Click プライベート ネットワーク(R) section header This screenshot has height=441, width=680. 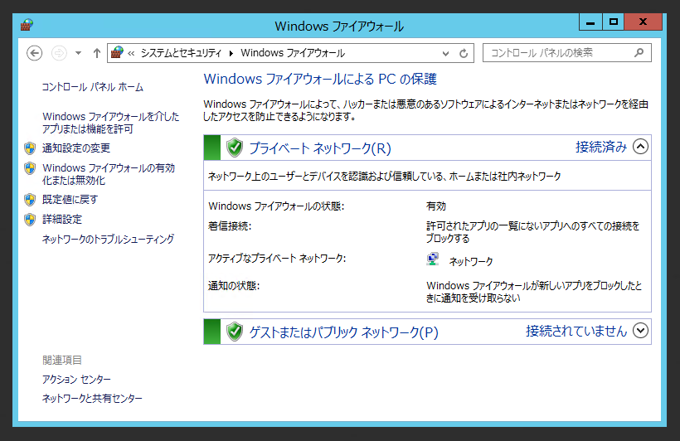[x=320, y=148]
